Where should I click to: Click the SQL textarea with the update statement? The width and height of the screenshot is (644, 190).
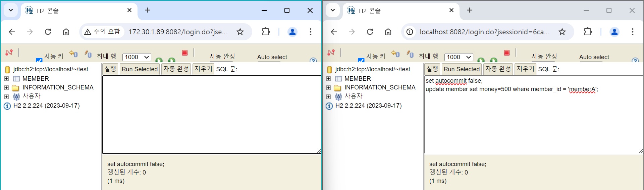point(534,115)
